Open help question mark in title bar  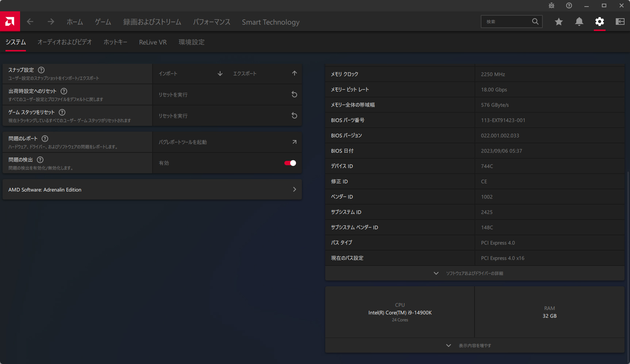pyautogui.click(x=569, y=5)
